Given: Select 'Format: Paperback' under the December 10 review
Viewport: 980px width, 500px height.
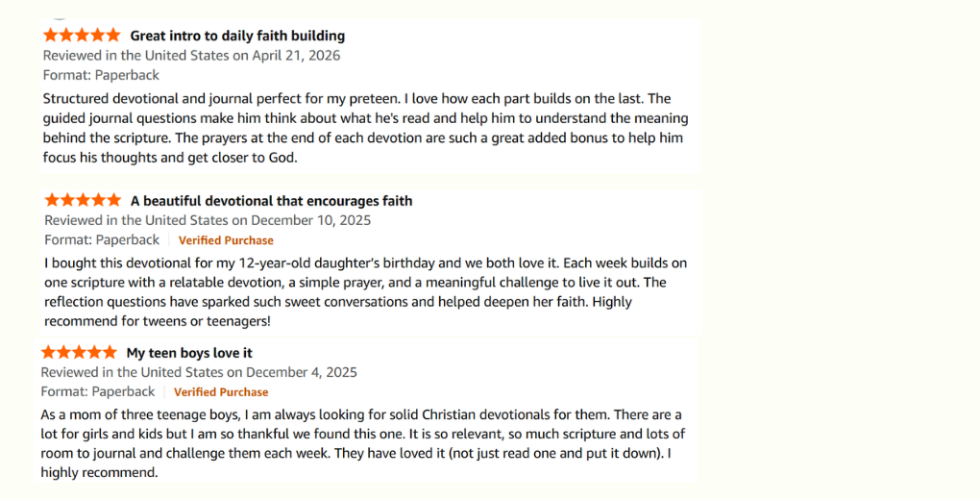Looking at the screenshot, I should pos(102,239).
